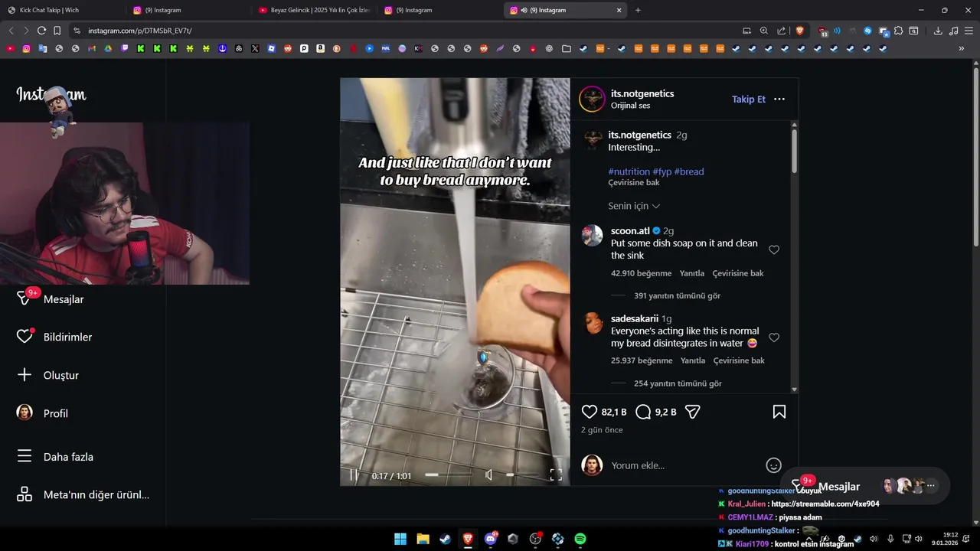The width and height of the screenshot is (980, 551).
Task: Open Meta'nın diğer ürünleri
Action: coord(83,494)
